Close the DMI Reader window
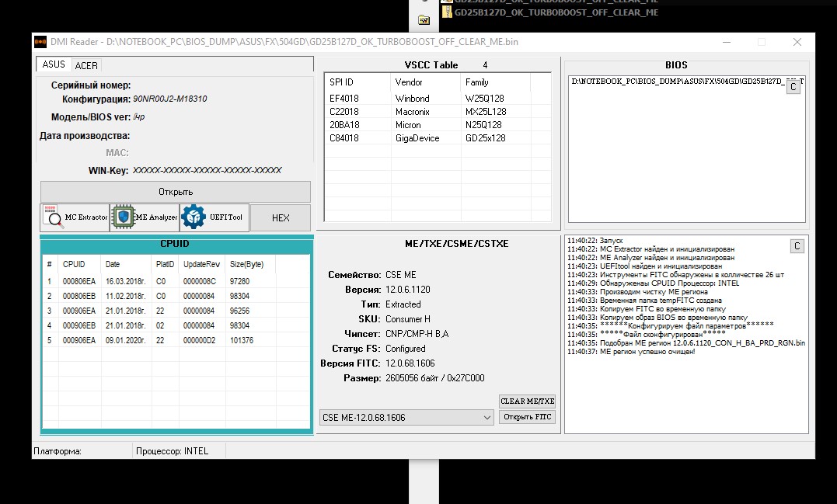Screen dimensions: 837x504 point(797,42)
